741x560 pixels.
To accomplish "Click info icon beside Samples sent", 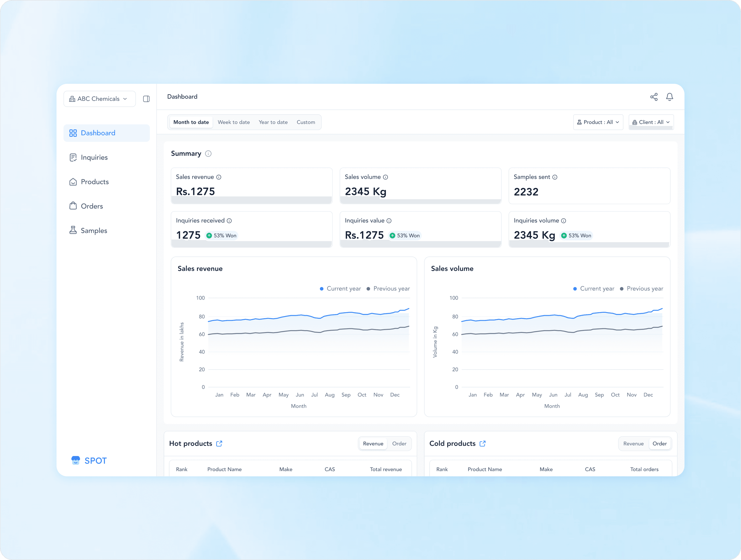I will point(555,177).
